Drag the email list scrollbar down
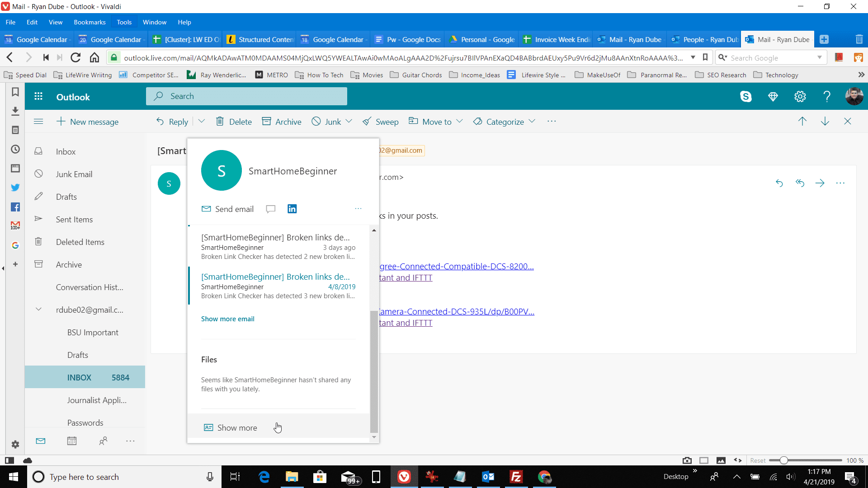 [x=374, y=438]
